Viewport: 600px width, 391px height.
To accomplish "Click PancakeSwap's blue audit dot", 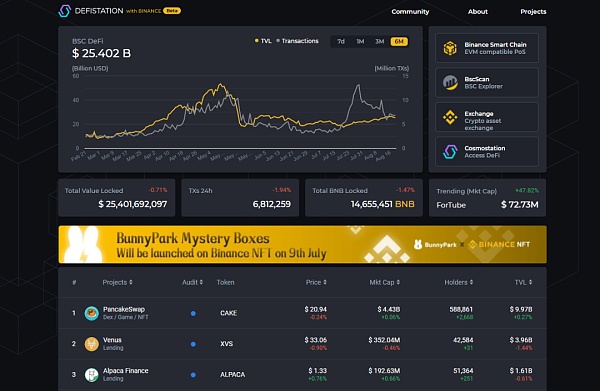I will (x=193, y=313).
